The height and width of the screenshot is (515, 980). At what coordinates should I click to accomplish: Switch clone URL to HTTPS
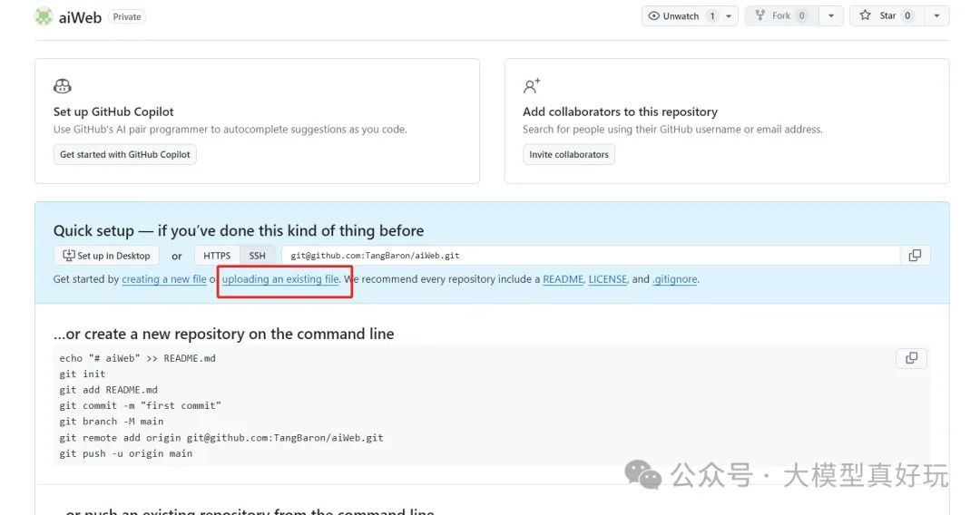pos(217,256)
